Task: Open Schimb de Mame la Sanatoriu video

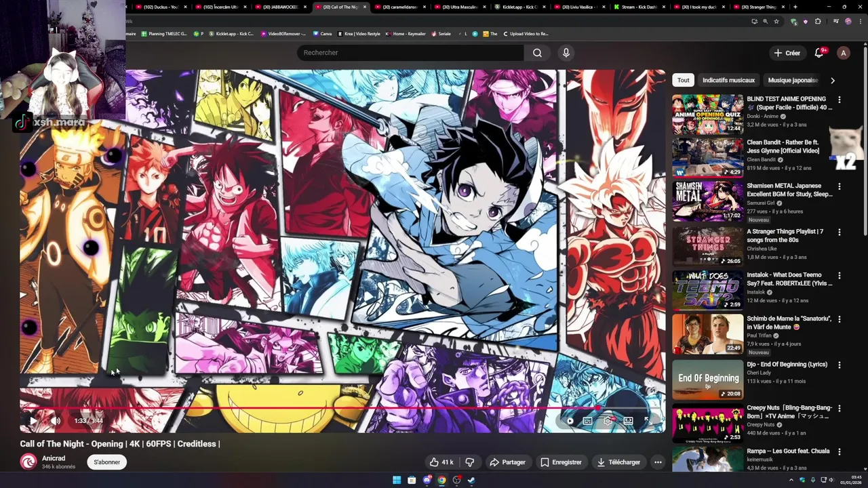Action: point(707,333)
